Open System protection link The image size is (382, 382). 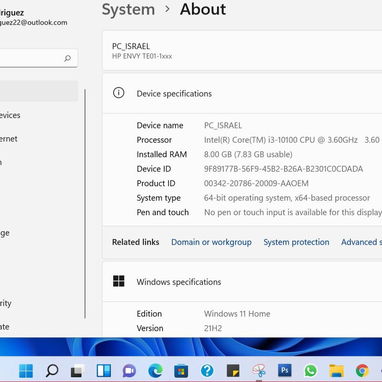[296, 242]
